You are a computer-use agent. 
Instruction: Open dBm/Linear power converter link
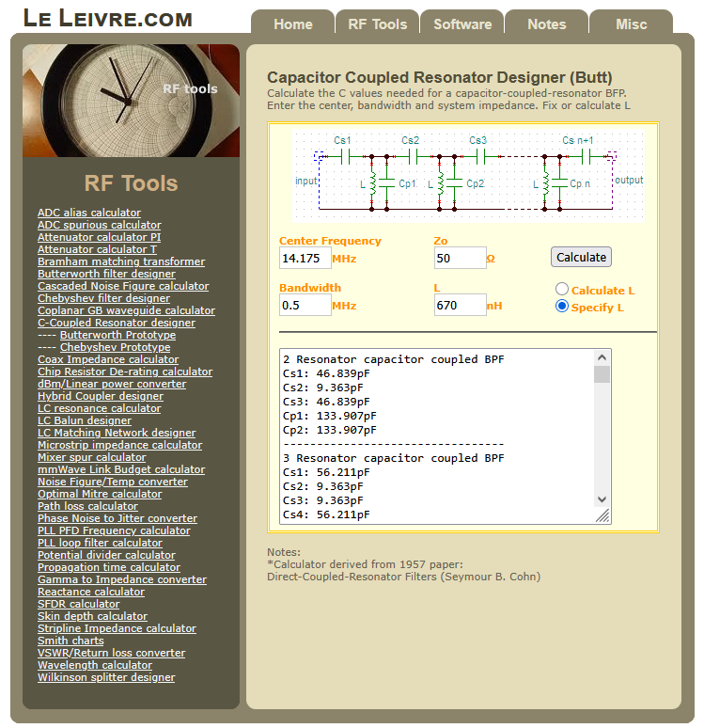pyautogui.click(x=112, y=384)
